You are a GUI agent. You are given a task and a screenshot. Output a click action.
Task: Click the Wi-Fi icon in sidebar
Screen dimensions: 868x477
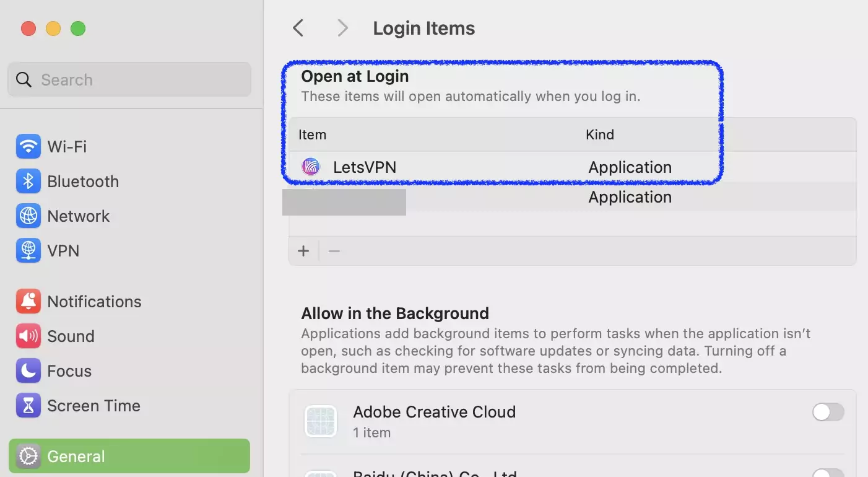click(x=28, y=147)
